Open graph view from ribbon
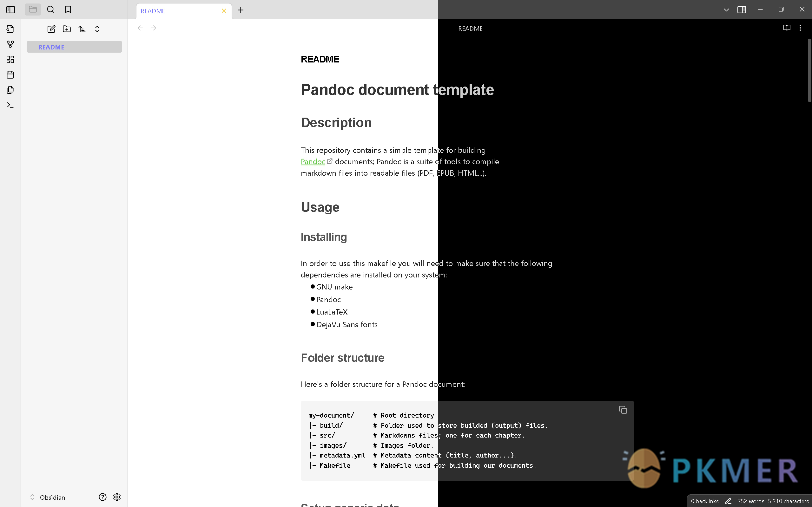The image size is (812, 507). tap(10, 44)
